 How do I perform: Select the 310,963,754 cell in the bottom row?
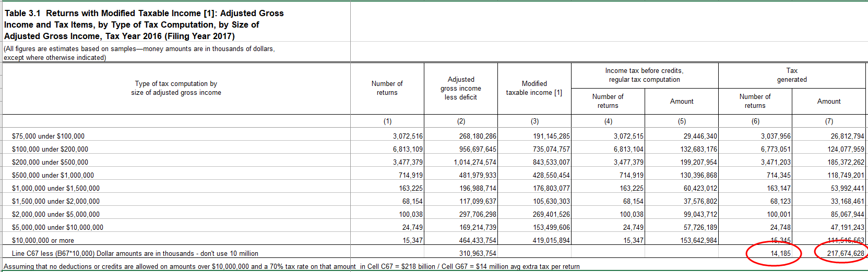click(477, 253)
